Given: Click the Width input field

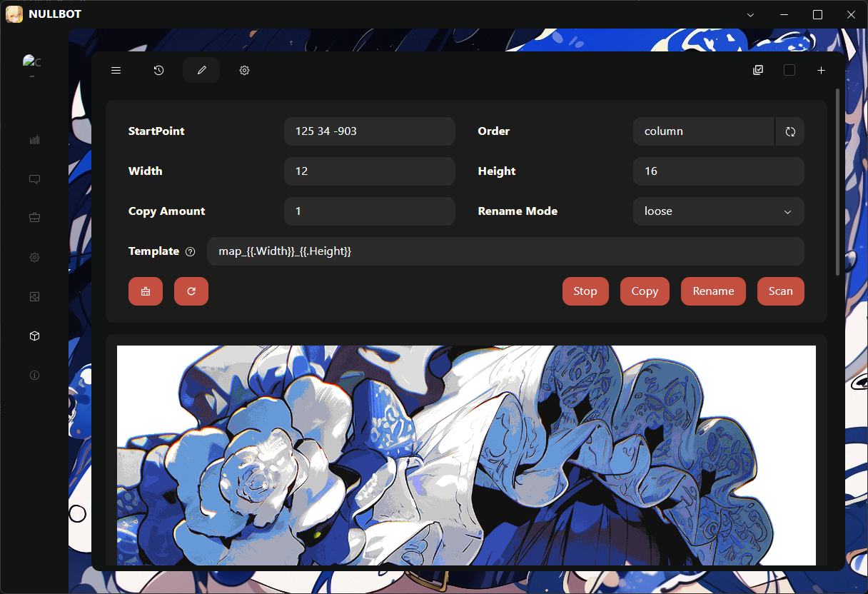Looking at the screenshot, I should (x=370, y=171).
